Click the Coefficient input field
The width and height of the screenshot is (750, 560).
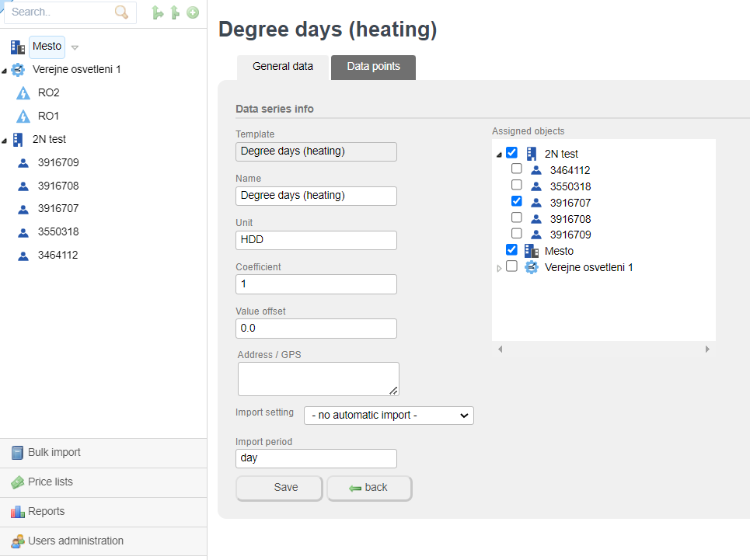316,284
